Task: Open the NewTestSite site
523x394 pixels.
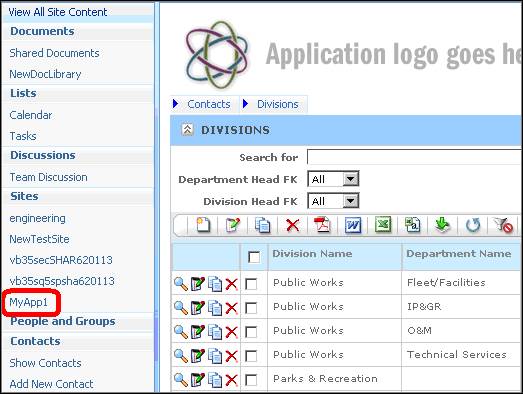Action: (39, 239)
